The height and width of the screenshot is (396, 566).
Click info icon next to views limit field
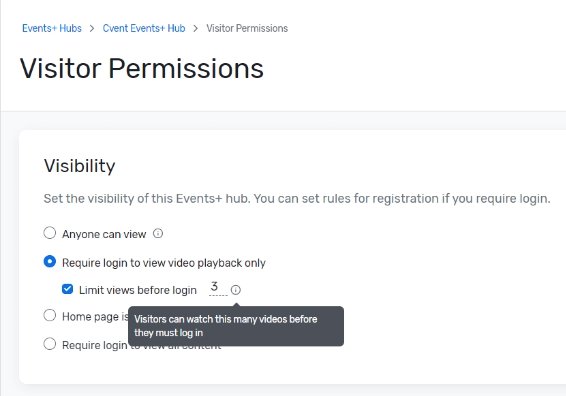(236, 290)
